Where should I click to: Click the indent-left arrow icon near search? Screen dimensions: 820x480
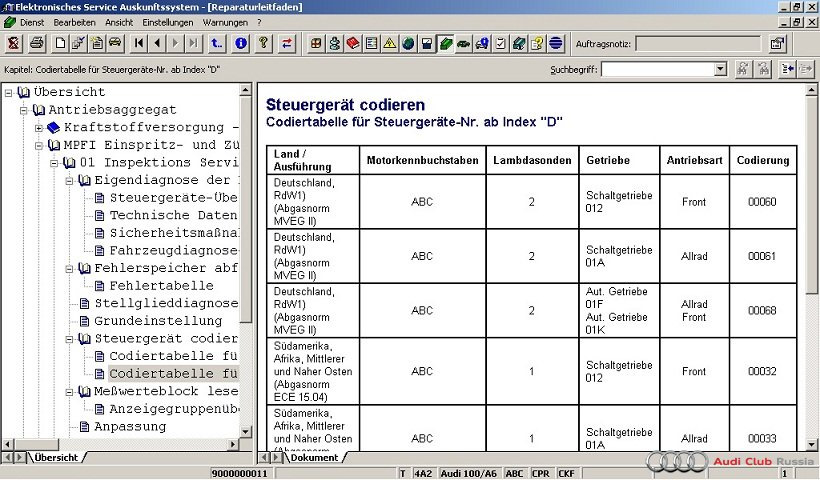coord(788,69)
